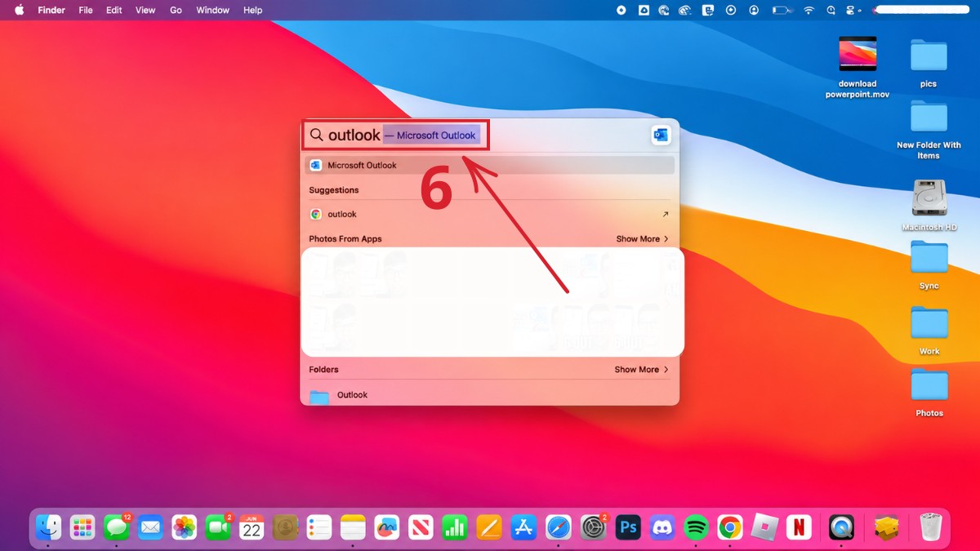Open the Finder menu
The image size is (980, 551).
click(x=51, y=10)
